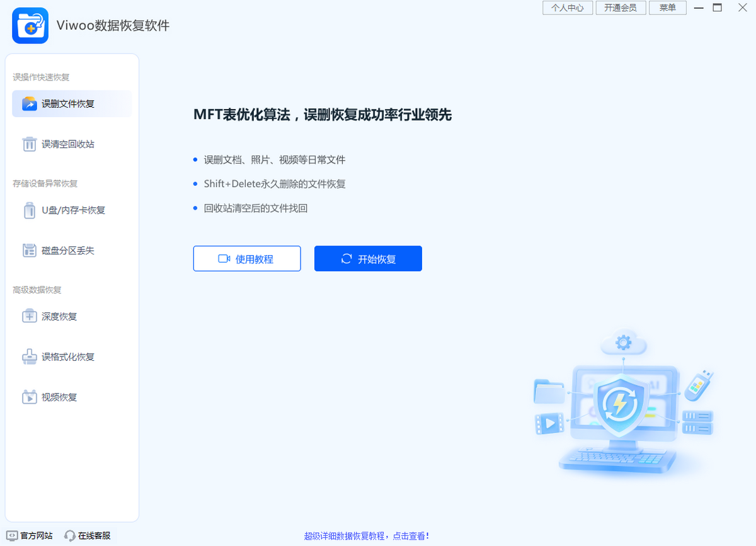
Task: Select the U盘/内存卡恢复 icon
Action: [30, 210]
